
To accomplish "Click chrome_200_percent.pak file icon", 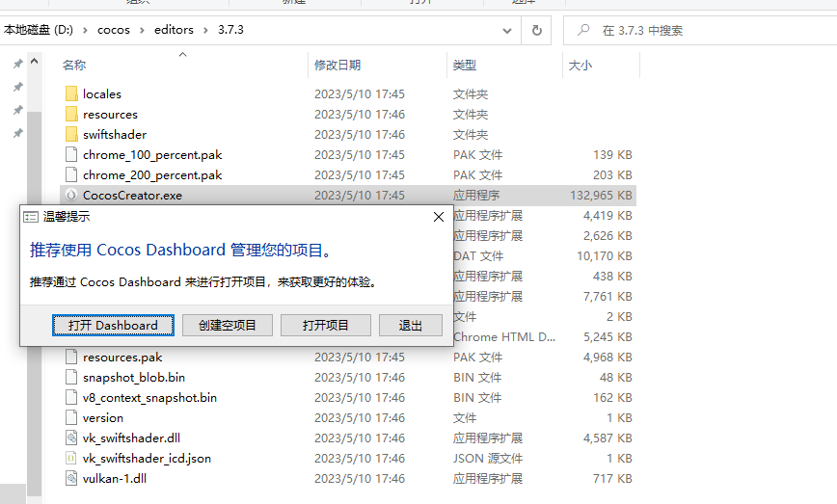I will tap(71, 175).
